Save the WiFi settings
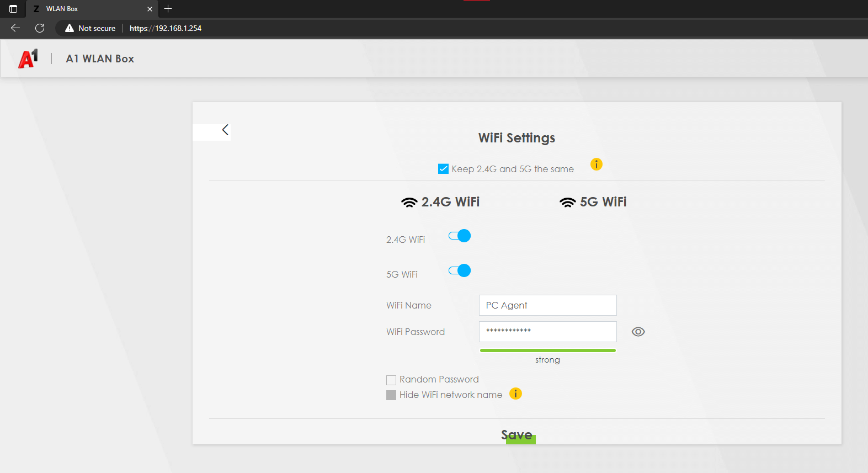The height and width of the screenshot is (473, 868). click(517, 435)
